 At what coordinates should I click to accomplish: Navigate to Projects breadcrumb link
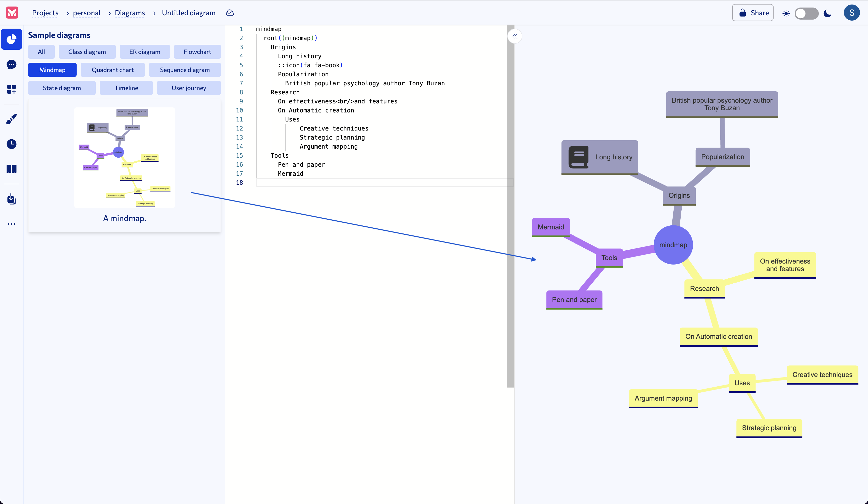(x=45, y=13)
